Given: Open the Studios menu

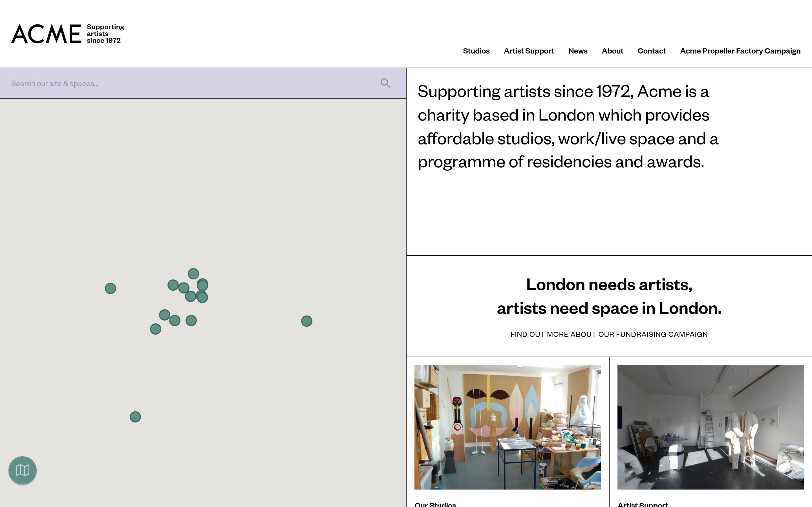Looking at the screenshot, I should [x=476, y=51].
